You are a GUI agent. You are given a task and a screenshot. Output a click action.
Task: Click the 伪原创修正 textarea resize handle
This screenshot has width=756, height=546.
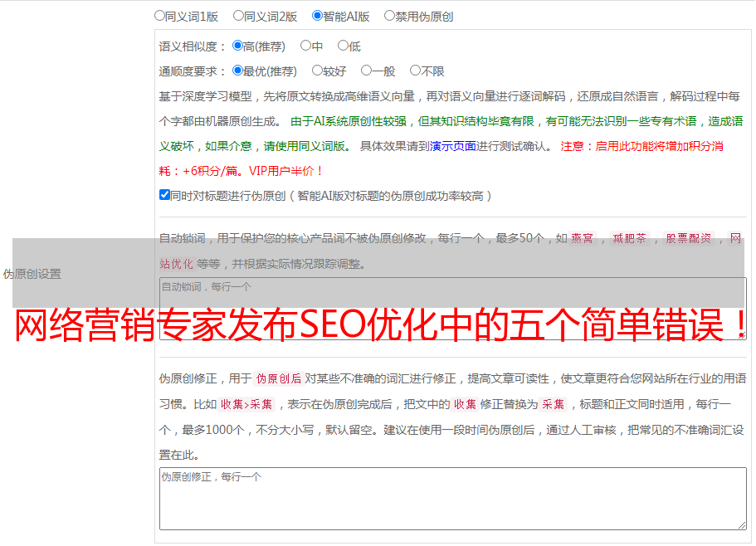click(741, 524)
